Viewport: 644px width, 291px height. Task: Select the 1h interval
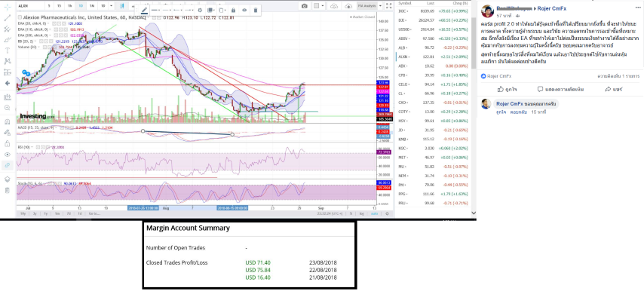point(70,6)
